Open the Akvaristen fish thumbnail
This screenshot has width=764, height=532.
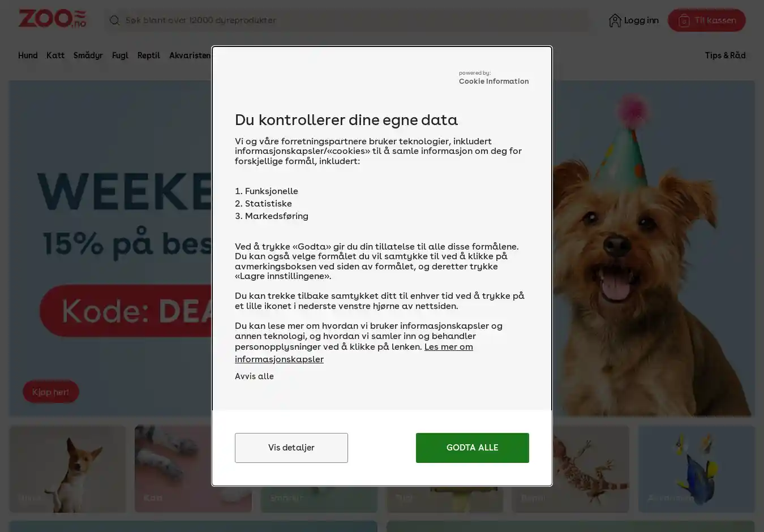click(697, 469)
